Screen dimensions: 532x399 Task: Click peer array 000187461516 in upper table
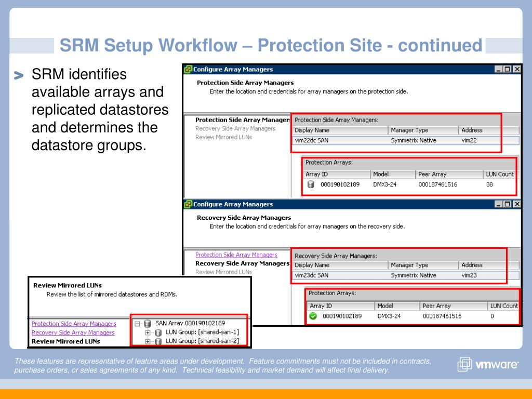click(x=437, y=184)
